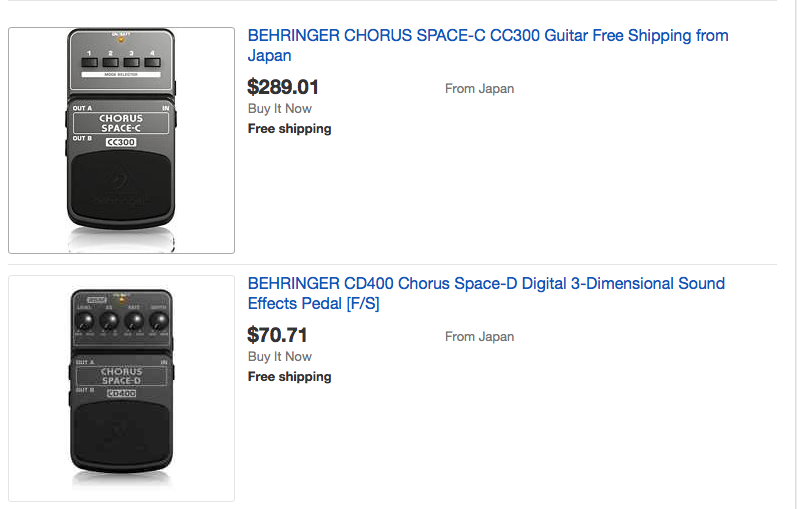Click the $289.01 price
This screenshot has width=797, height=509.
[283, 87]
